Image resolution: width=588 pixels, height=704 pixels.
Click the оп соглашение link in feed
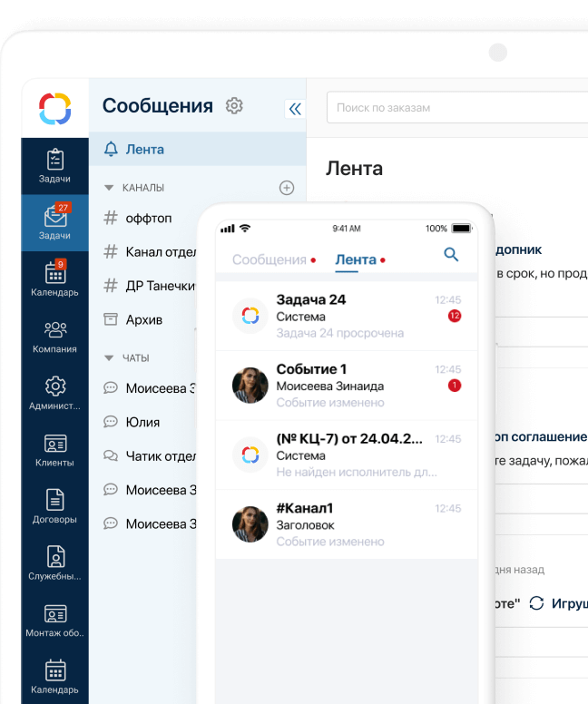tap(542, 437)
